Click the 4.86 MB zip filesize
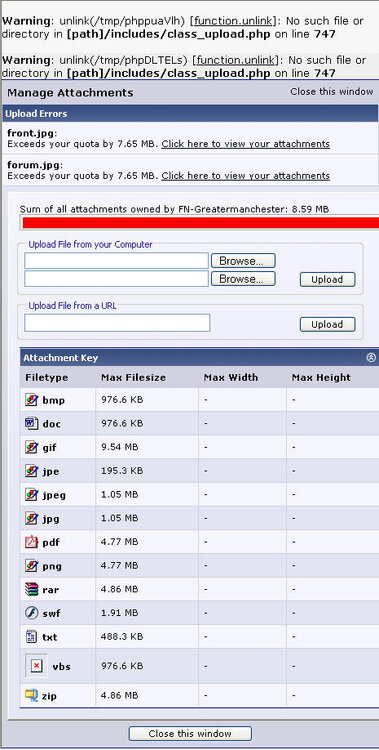 (x=120, y=695)
